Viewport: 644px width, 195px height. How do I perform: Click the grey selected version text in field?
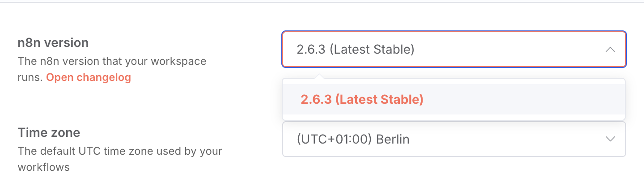356,50
